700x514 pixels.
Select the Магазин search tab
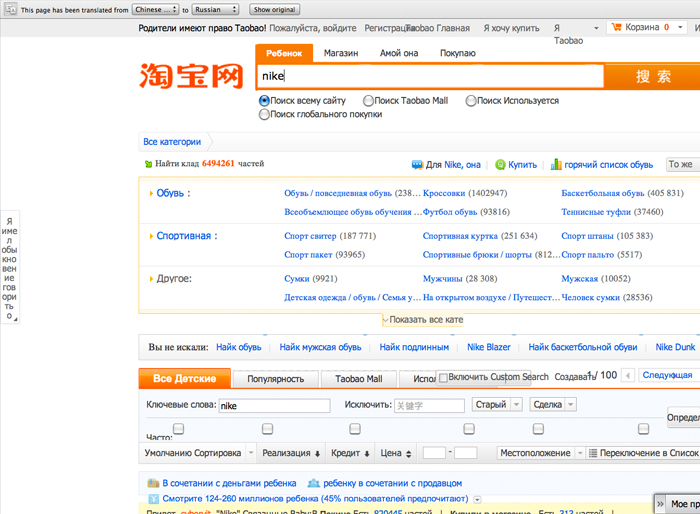pyautogui.click(x=341, y=53)
